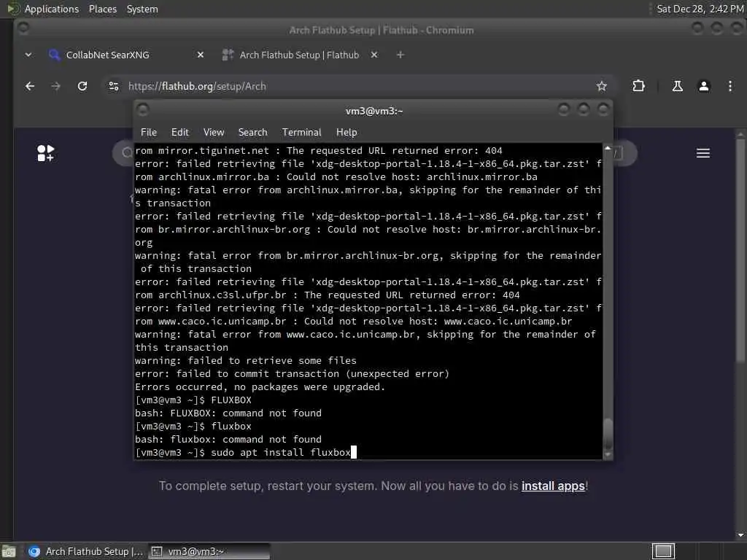The image size is (747, 560).
Task: Open the System menu in the panel
Action: [x=142, y=9]
